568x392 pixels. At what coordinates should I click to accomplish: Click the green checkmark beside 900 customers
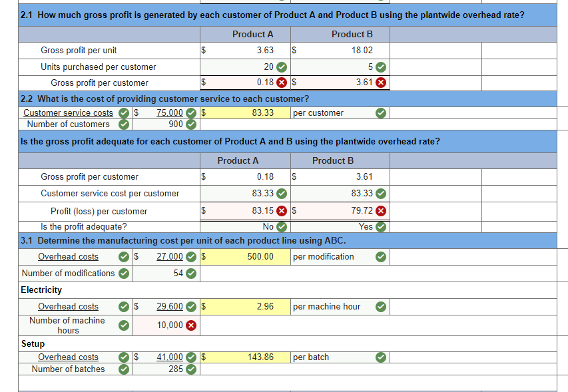[190, 124]
